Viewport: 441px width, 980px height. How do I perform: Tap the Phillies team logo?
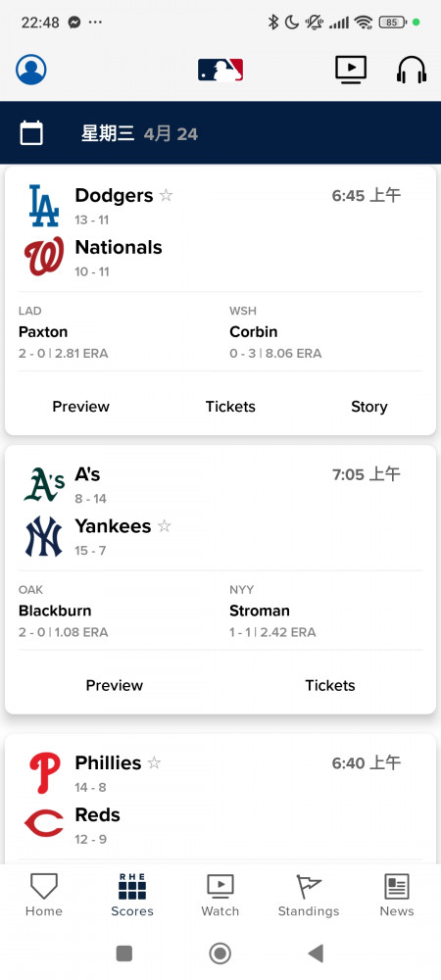(44, 773)
